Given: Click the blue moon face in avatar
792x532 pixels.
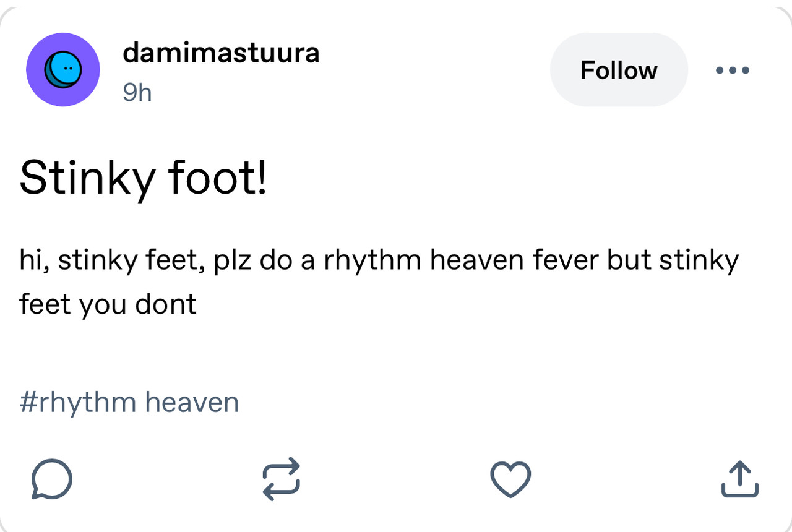Looking at the screenshot, I should pyautogui.click(x=63, y=71).
